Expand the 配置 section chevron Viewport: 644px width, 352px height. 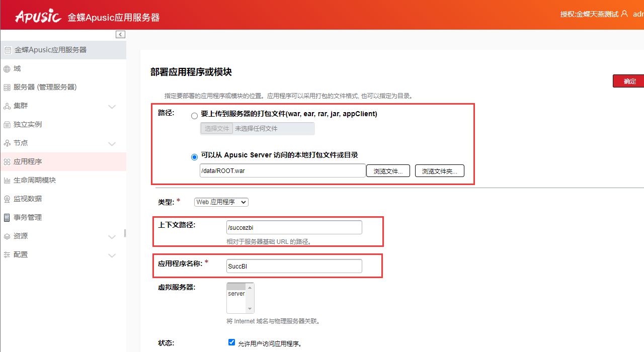[x=112, y=254]
